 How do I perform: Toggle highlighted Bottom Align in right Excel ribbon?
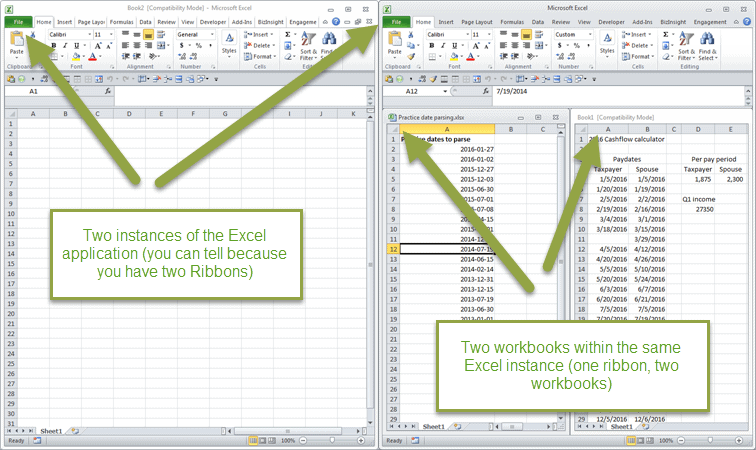click(526, 34)
